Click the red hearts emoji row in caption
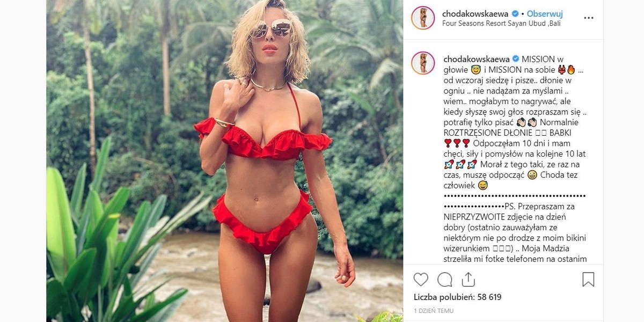This screenshot has height=322, width=644. pyautogui.click(x=457, y=143)
